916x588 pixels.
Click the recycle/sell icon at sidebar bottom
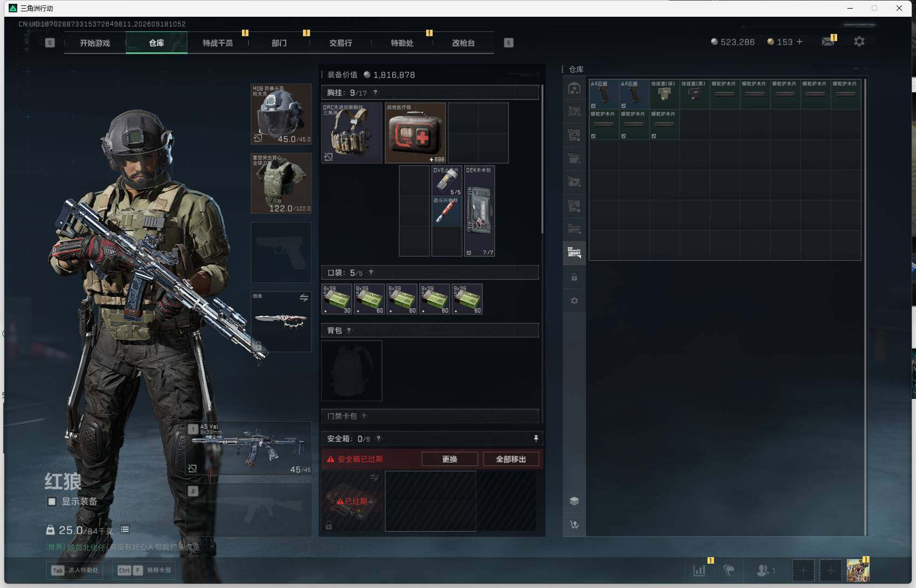574,524
